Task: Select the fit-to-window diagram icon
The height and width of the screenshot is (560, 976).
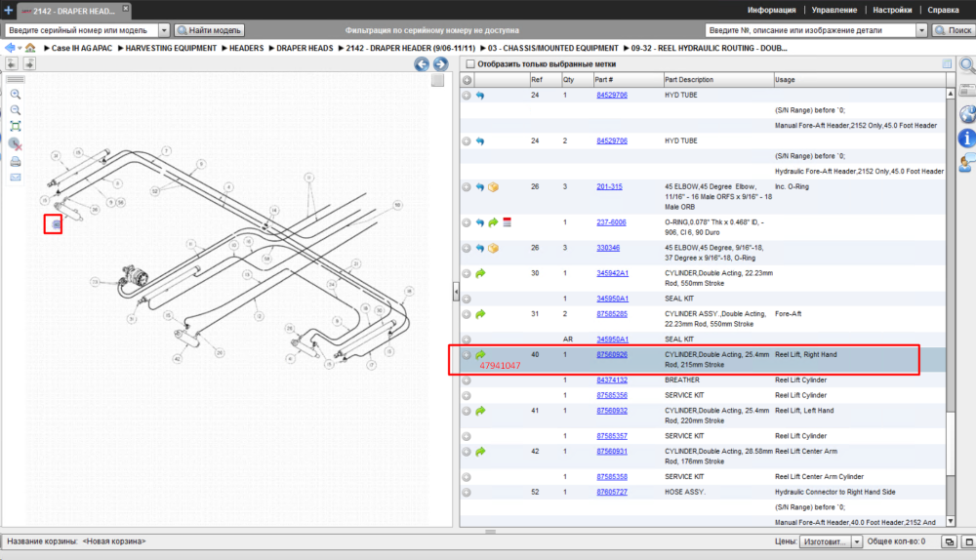Action: point(16,126)
